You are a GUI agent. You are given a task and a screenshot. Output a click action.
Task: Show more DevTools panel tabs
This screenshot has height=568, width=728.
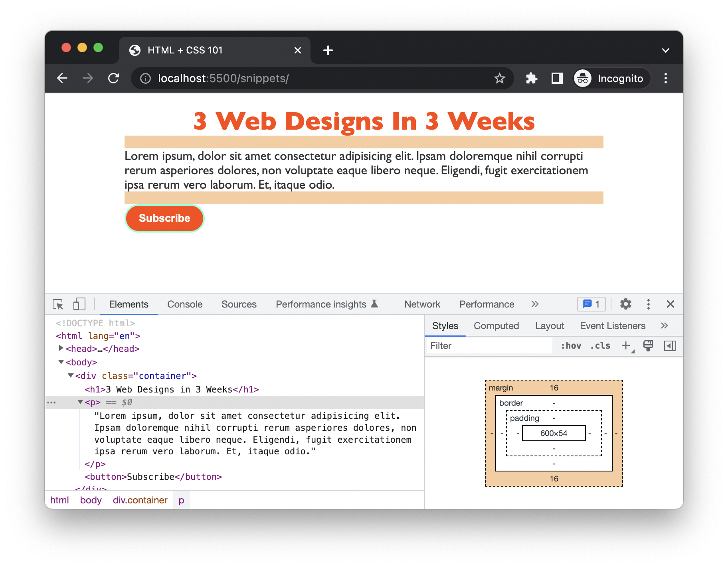pos(535,304)
